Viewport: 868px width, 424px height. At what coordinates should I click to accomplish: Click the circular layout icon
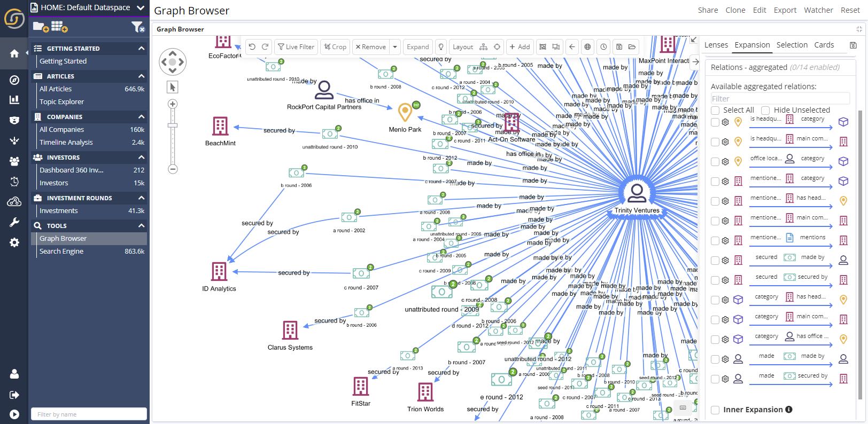point(497,47)
